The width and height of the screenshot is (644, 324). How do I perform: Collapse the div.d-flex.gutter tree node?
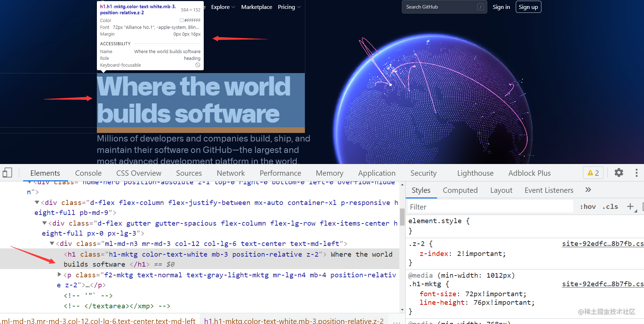[x=44, y=223]
